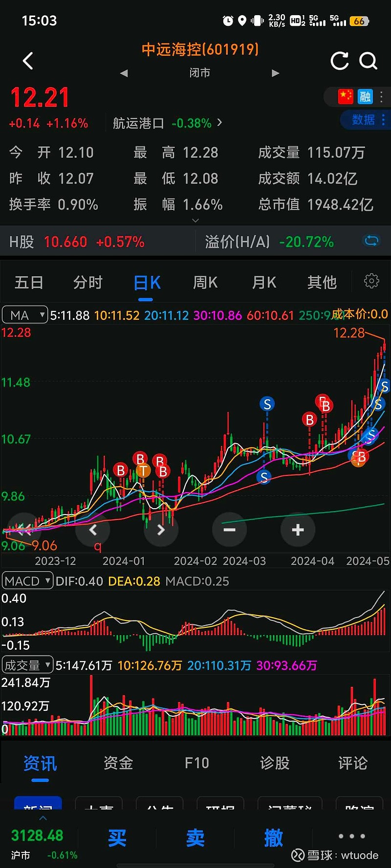
Task: Tap the 中远海控(601919) title
Action: pos(200,49)
